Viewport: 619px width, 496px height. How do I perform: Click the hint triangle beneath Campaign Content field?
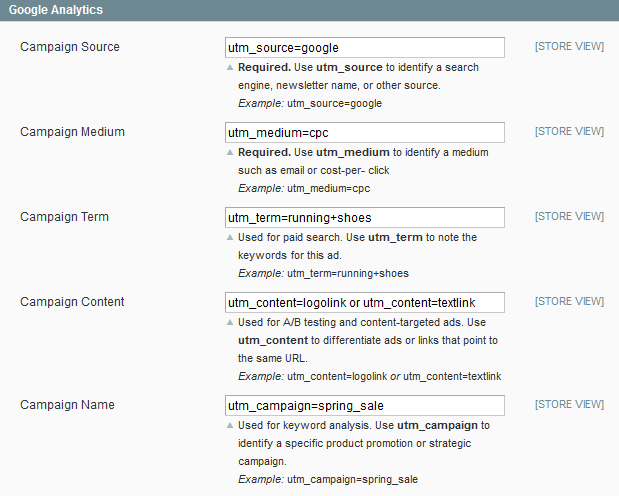[230, 323]
